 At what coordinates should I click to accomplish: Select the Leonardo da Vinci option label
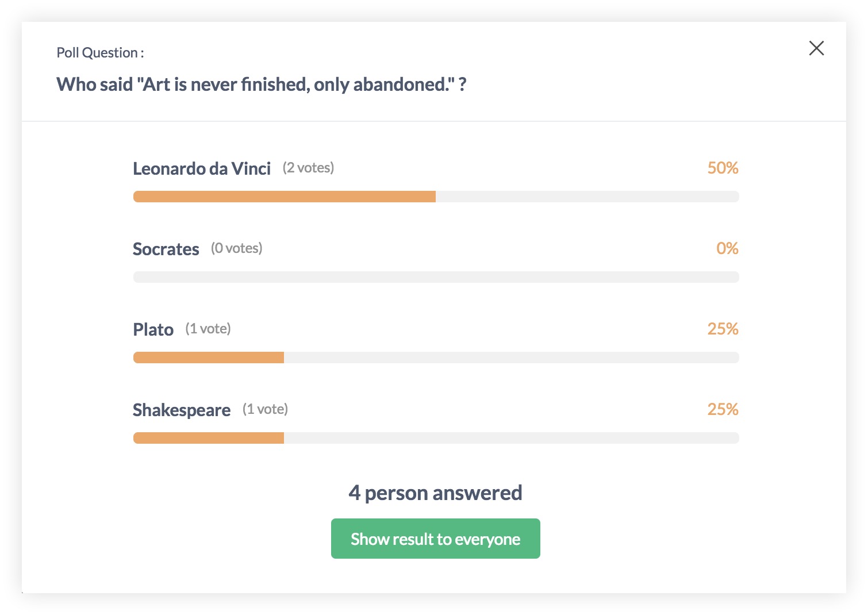[201, 168]
